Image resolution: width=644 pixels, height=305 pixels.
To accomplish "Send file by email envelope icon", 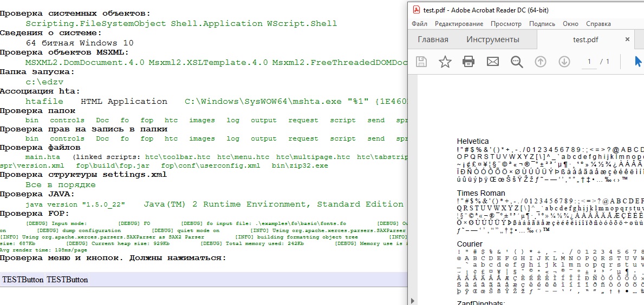I will coord(492,62).
